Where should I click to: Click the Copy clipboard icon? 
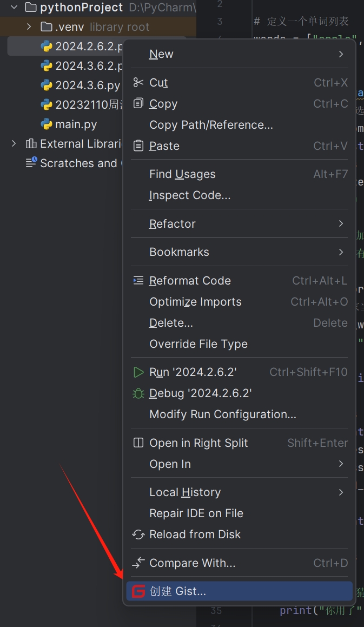[x=138, y=103]
